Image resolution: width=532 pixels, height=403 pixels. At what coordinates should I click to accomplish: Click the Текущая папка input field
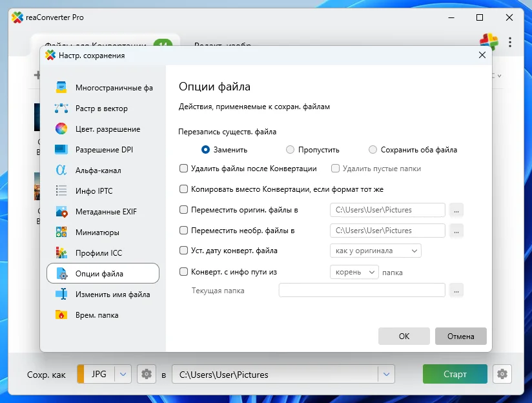[x=362, y=291]
